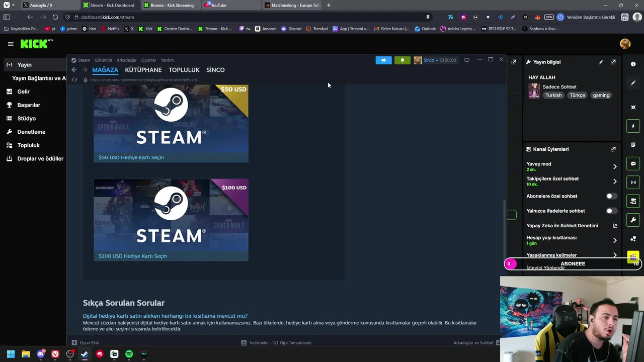
Task: Open Başarılar in Kick sidebar
Action: pos(29,105)
